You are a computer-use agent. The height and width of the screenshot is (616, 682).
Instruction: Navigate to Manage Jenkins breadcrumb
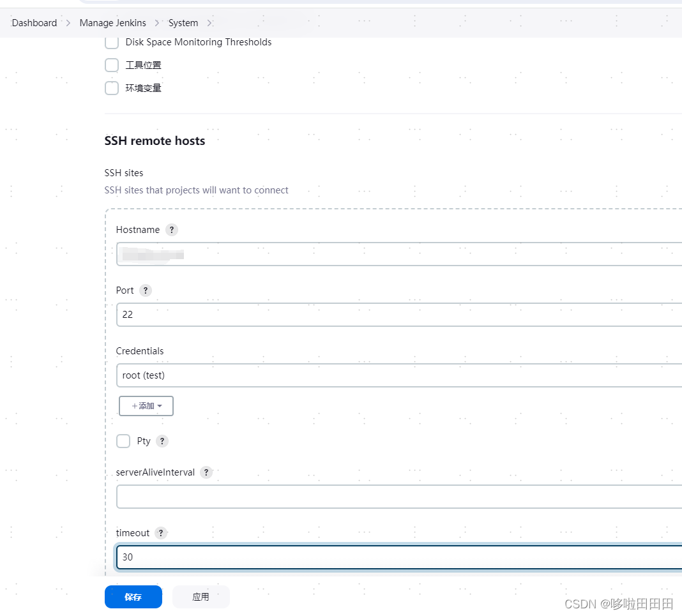pyautogui.click(x=112, y=23)
